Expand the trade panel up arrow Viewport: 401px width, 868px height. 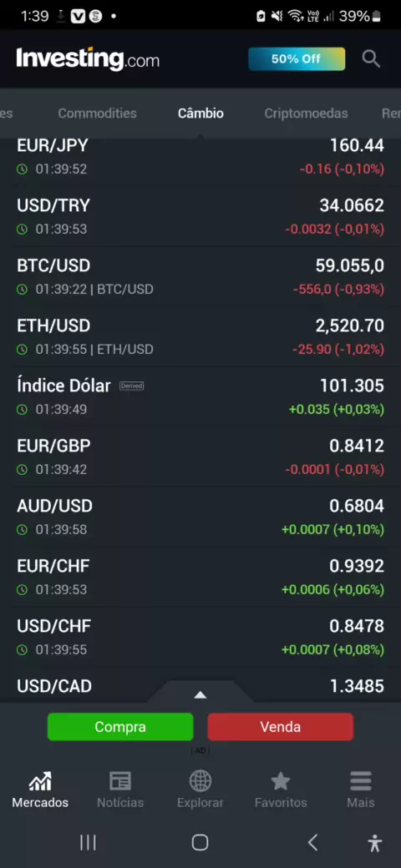[200, 694]
